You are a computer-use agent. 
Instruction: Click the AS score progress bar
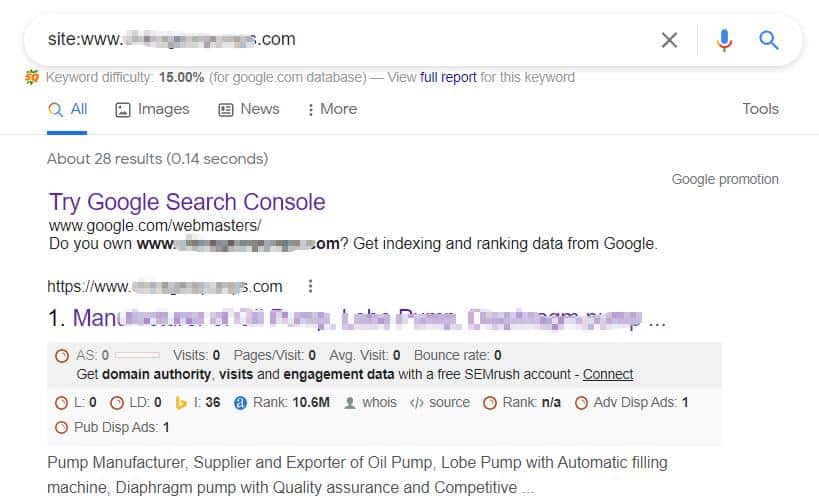pyautogui.click(x=137, y=355)
